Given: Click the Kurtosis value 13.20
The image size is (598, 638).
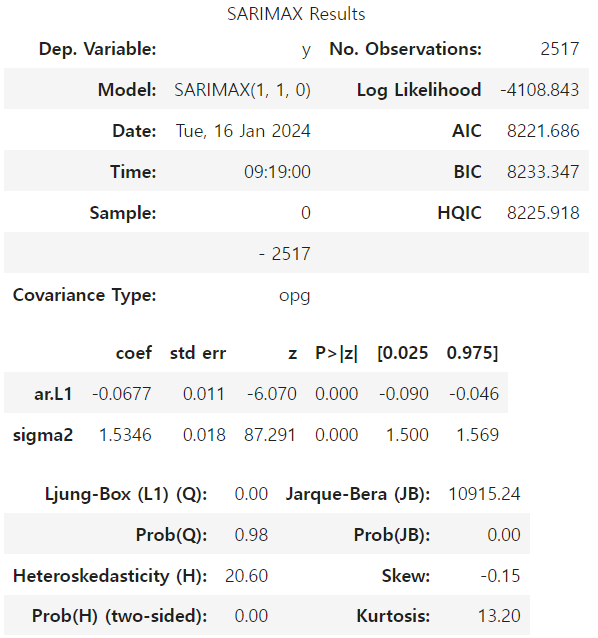Looking at the screenshot, I should coord(499,616).
